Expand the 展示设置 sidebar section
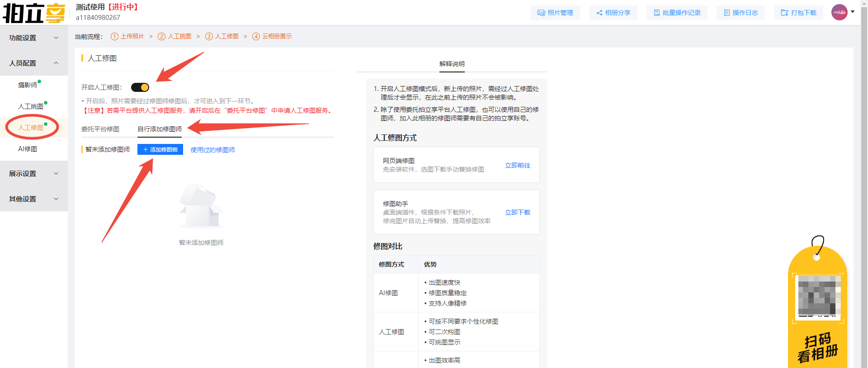Viewport: 868px width, 368px height. 34,174
